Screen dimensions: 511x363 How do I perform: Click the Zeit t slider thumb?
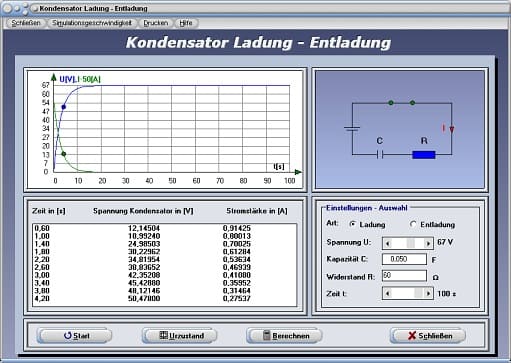pos(418,294)
